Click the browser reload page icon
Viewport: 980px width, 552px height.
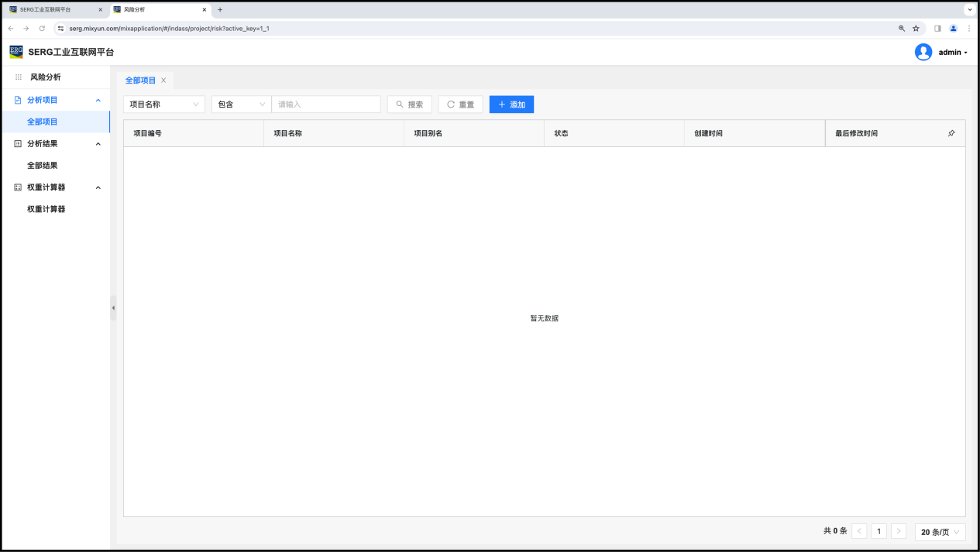(x=42, y=28)
